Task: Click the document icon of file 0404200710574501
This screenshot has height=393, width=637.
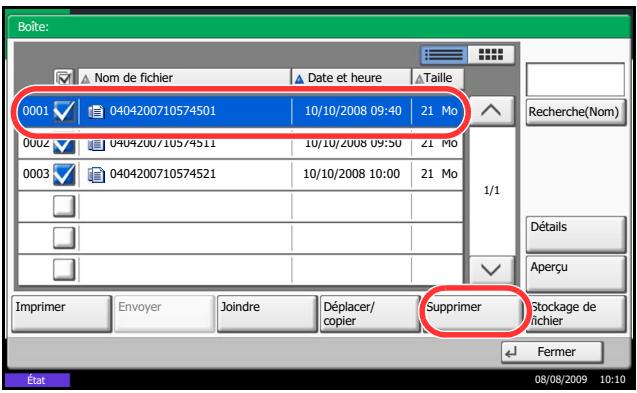Action: pos(96,111)
